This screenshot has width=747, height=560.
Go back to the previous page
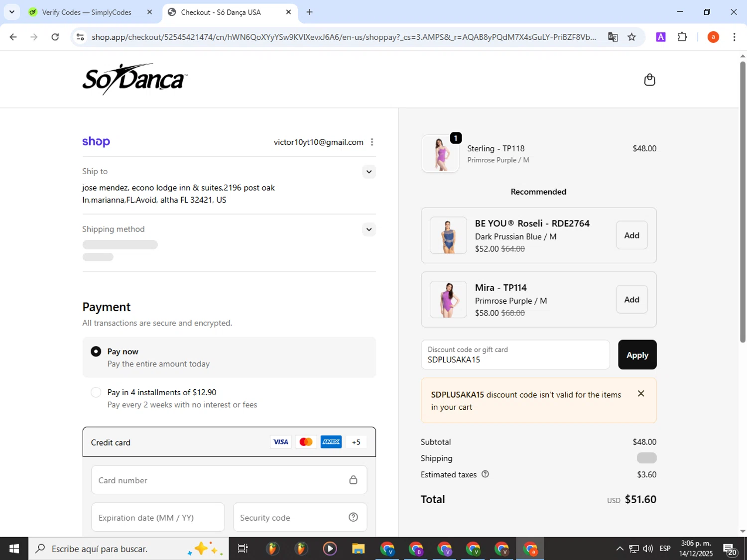tap(13, 37)
